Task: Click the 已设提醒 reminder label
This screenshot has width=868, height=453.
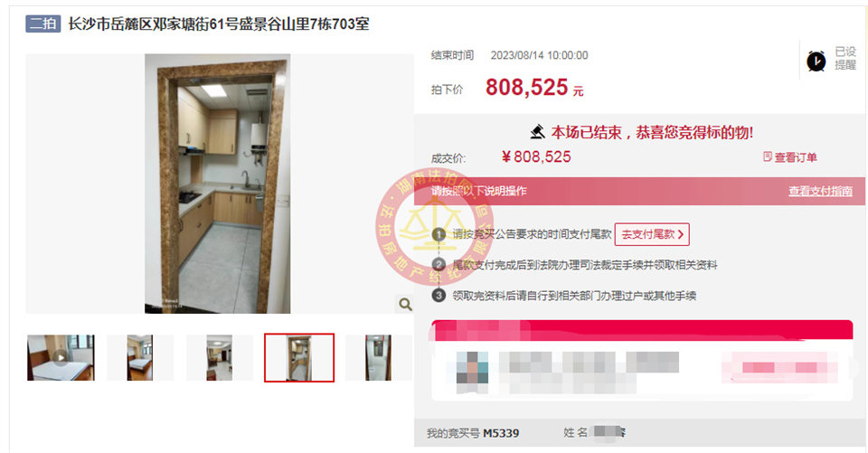Action: pyautogui.click(x=845, y=58)
